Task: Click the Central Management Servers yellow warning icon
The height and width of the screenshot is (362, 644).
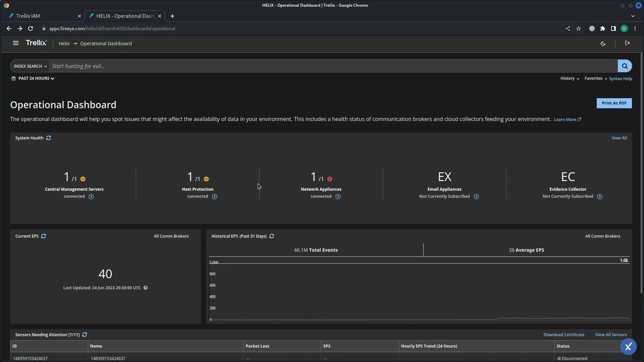Action: 83,179
